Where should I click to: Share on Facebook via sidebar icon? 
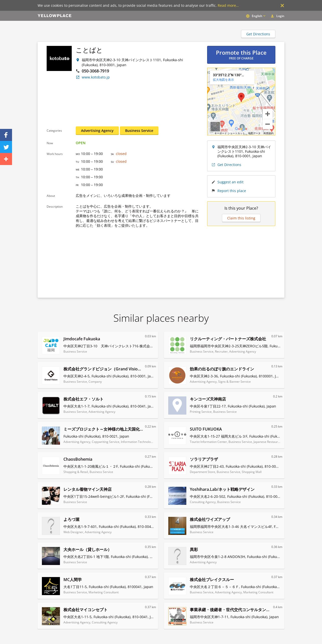pos(6,135)
